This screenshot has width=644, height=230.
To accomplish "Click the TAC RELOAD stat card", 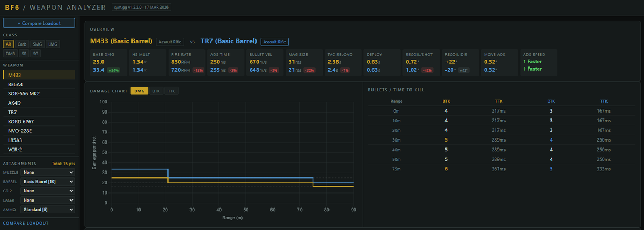I will pyautogui.click(x=343, y=62).
